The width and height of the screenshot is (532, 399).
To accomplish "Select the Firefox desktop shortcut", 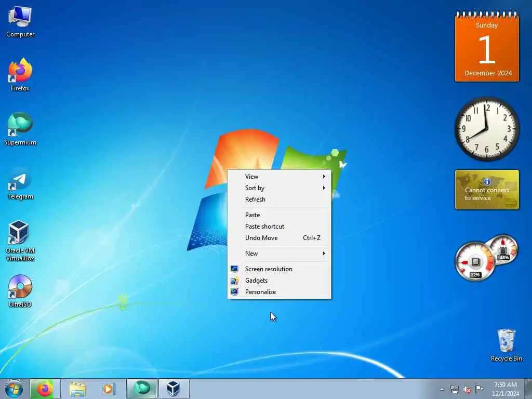I will 20,75.
